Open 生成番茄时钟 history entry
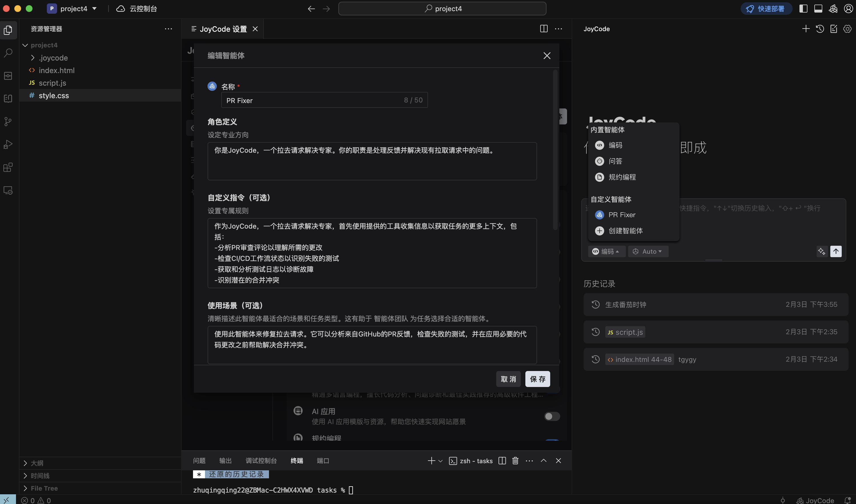Screen dimensions: 856x504 click(716, 304)
